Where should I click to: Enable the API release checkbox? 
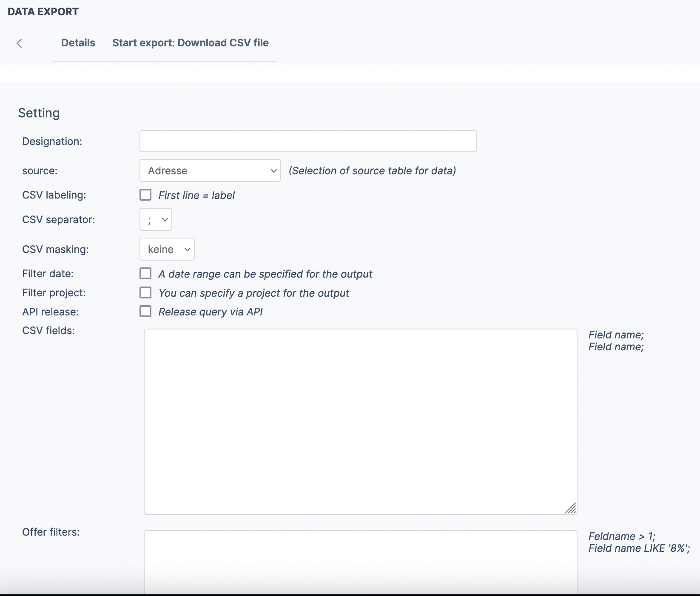(145, 312)
